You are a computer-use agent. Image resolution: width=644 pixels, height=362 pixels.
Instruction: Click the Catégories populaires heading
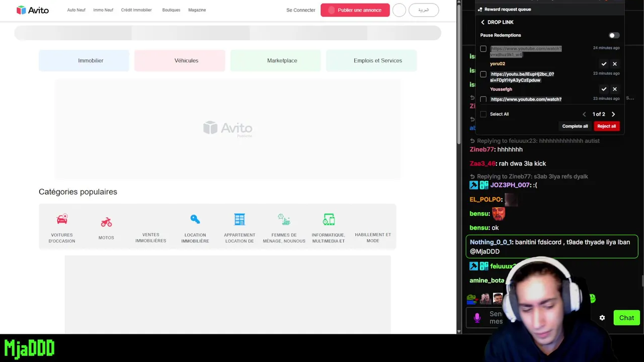78,192
